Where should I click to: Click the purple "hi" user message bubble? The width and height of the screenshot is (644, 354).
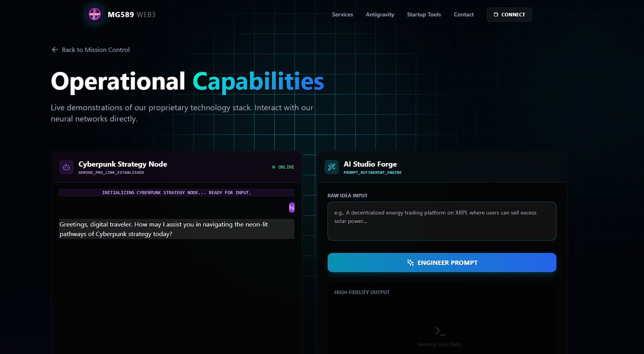[x=292, y=208]
